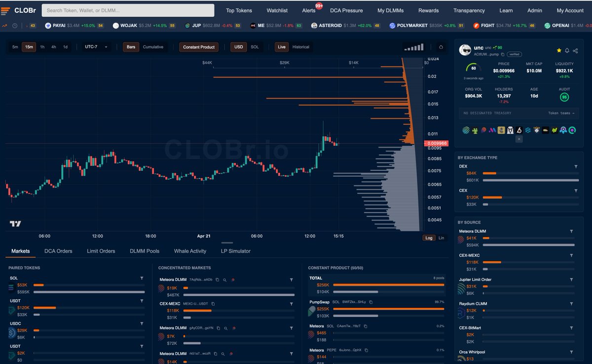Filter the CEX-MEXC concentrated market
Viewport: 592px width, 364px height.
click(292, 303)
